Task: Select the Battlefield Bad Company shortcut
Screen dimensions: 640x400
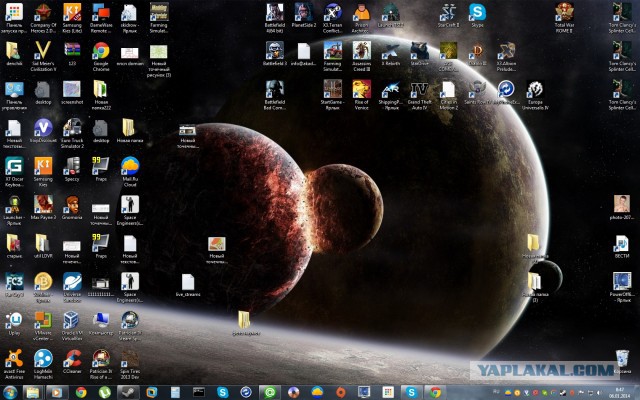Action: [x=275, y=95]
